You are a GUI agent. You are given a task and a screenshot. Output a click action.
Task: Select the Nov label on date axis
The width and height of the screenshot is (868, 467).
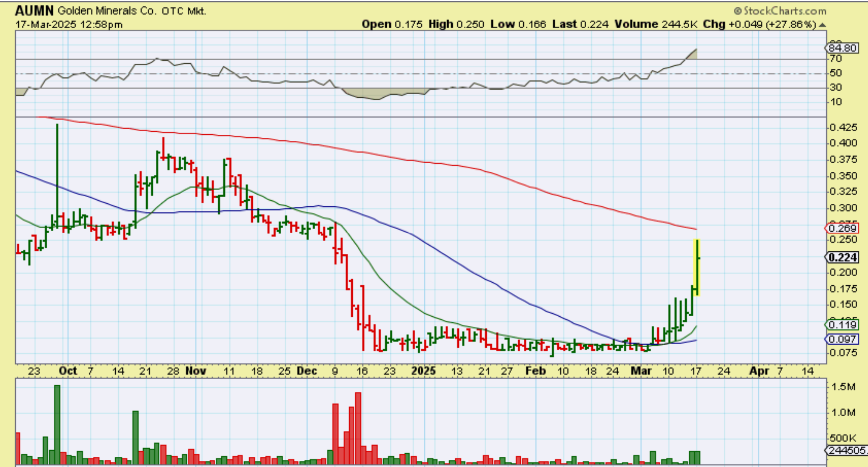coord(196,371)
